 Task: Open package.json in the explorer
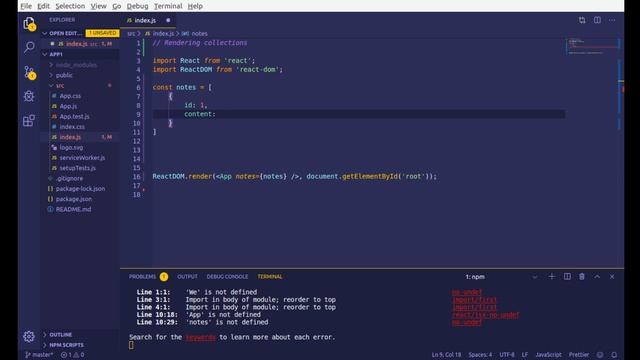click(74, 199)
